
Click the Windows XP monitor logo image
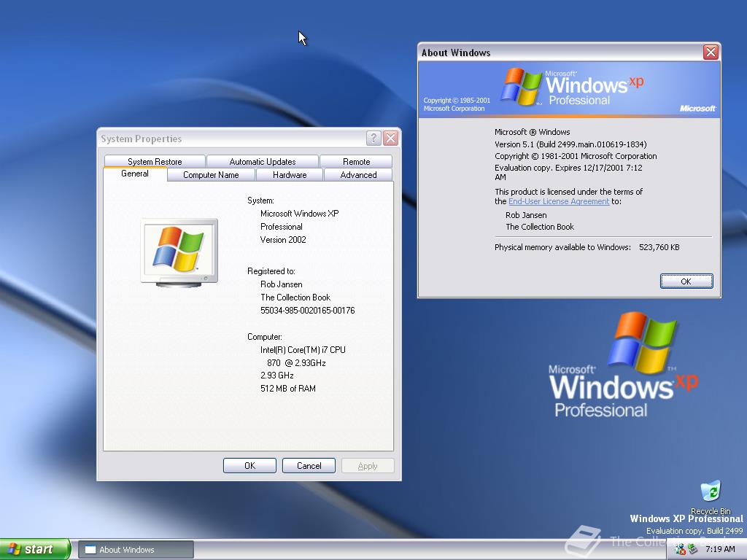pos(179,253)
